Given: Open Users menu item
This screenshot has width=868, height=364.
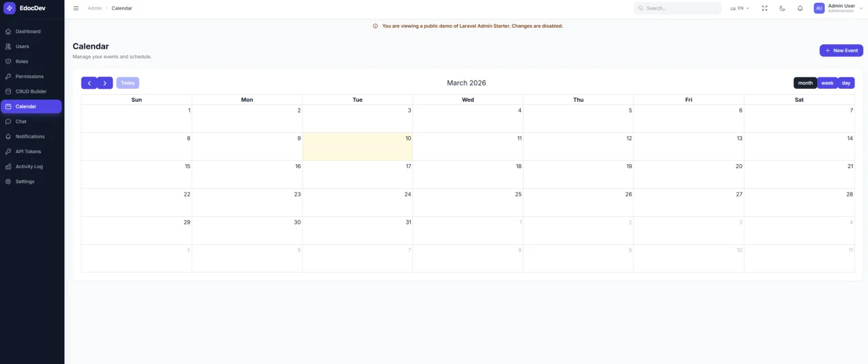Looking at the screenshot, I should [x=32, y=47].
